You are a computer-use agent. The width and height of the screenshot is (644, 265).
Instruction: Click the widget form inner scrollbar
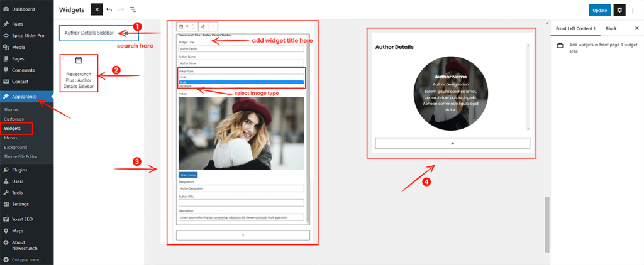coord(308,129)
